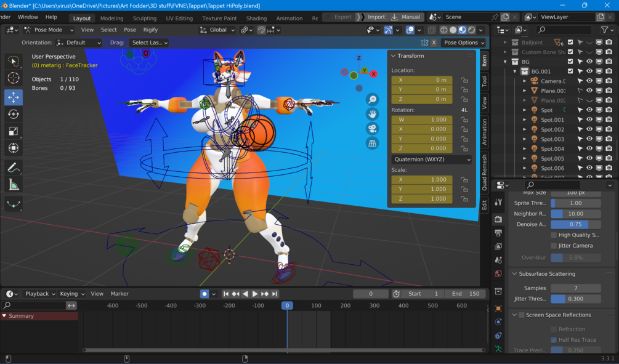Open the Pose menu in the header
This screenshot has width=619, height=364.
[130, 30]
